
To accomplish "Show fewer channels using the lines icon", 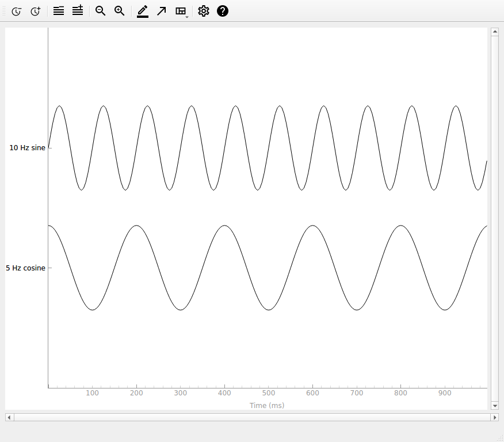I will click(x=59, y=12).
